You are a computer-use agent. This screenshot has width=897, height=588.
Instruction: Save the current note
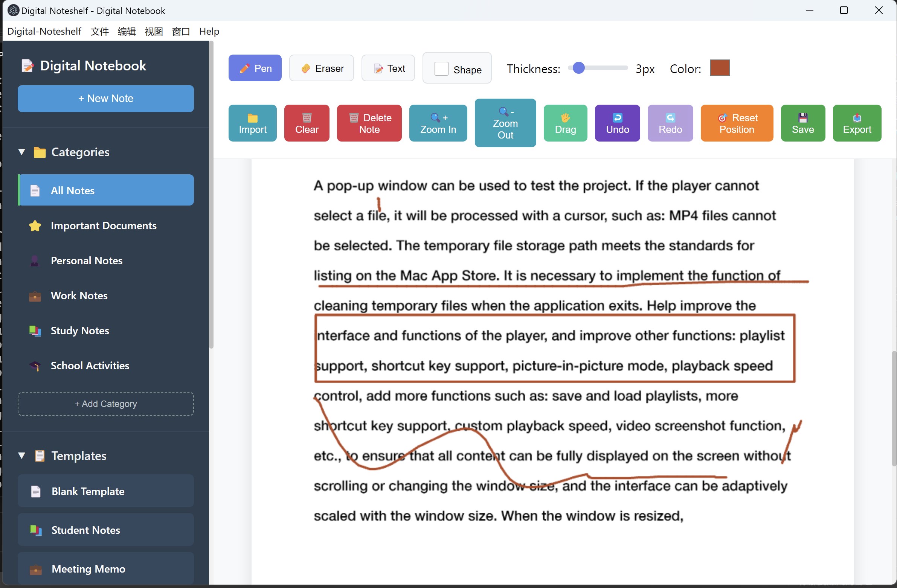click(x=803, y=123)
